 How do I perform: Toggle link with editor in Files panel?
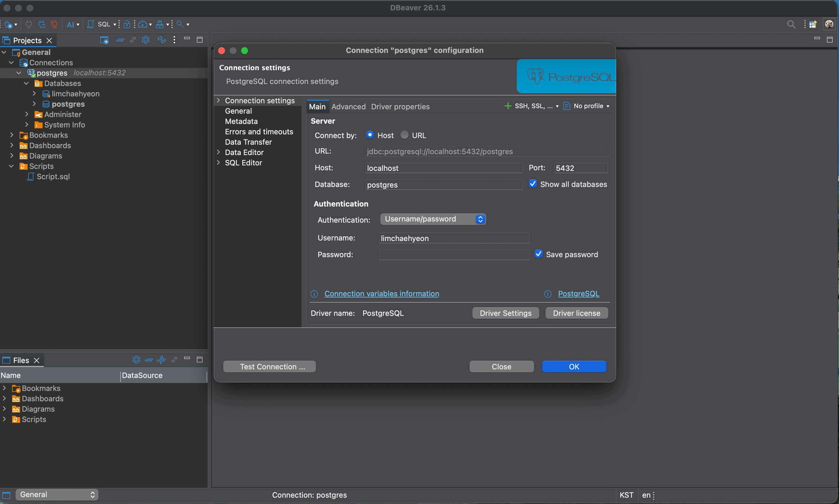(174, 360)
